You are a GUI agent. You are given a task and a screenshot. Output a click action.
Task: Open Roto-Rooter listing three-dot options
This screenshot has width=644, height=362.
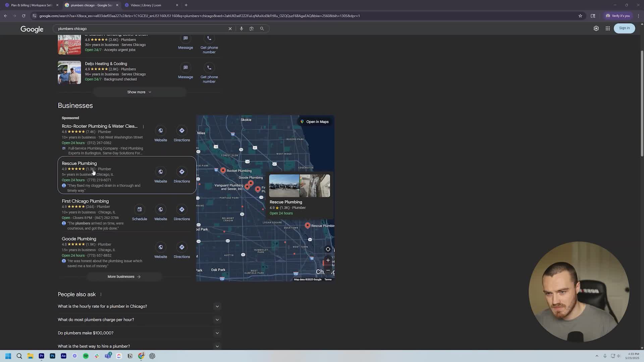(x=143, y=127)
